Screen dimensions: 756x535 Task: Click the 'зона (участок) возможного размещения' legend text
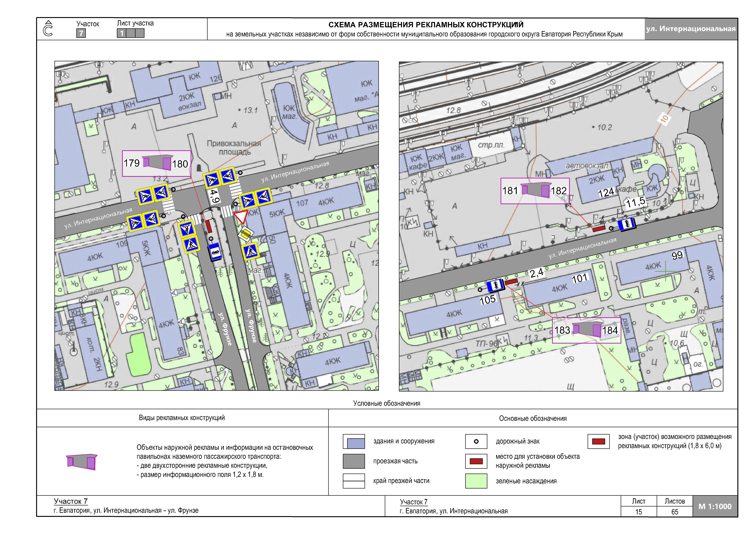(675, 437)
